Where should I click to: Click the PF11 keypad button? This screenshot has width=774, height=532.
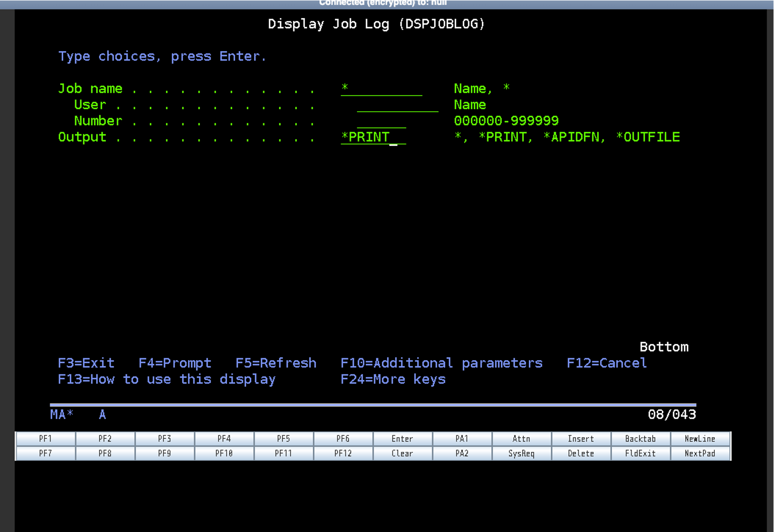tap(284, 453)
